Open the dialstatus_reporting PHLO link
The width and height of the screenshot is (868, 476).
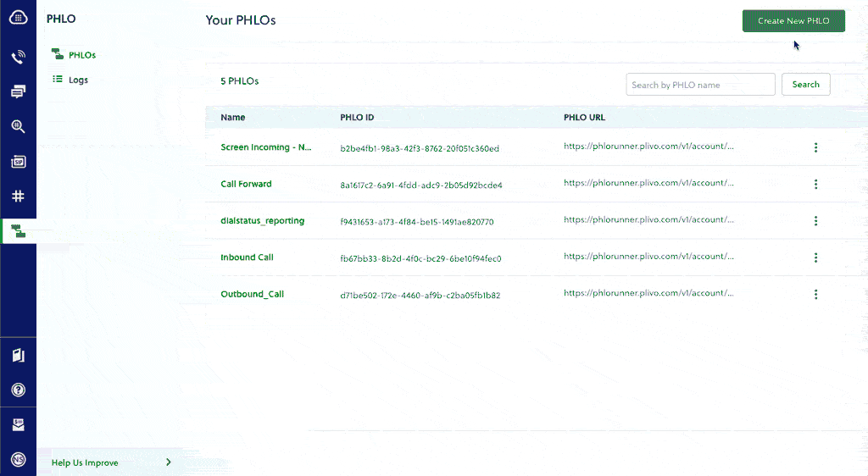[x=263, y=220]
